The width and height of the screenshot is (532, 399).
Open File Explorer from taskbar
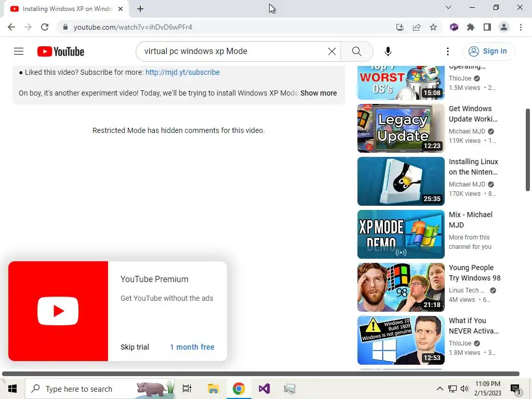click(213, 389)
